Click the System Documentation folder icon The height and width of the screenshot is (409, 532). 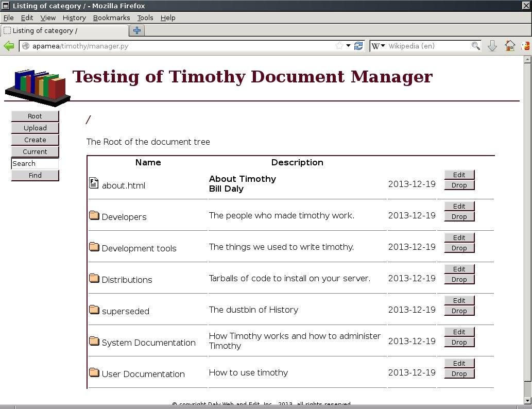94,340
